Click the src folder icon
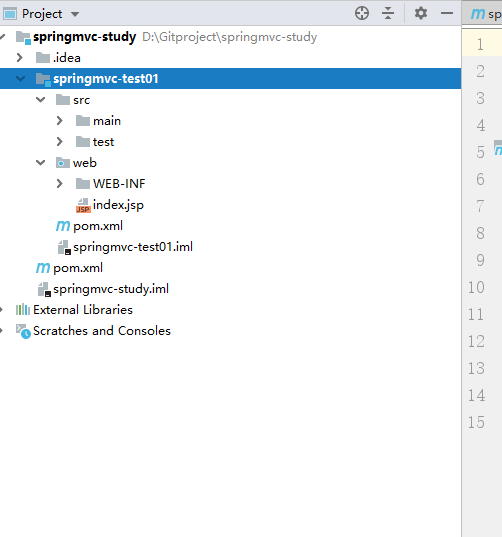Screen dimensions: 502x537 (63, 100)
